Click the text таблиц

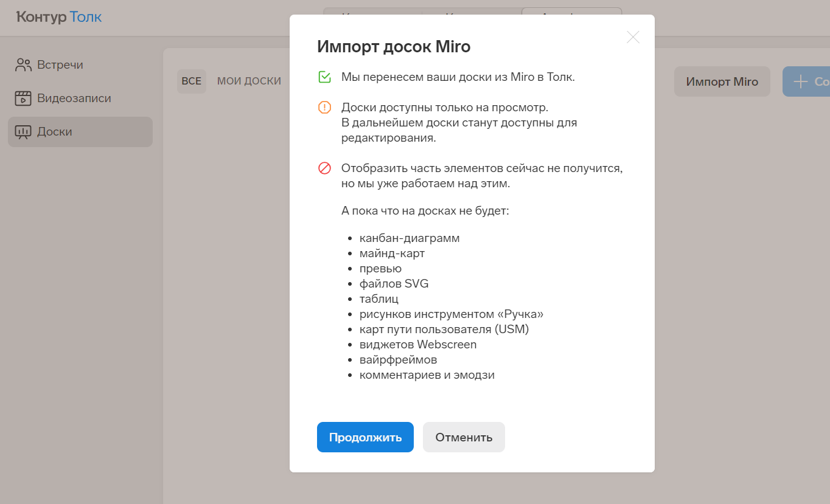379,299
